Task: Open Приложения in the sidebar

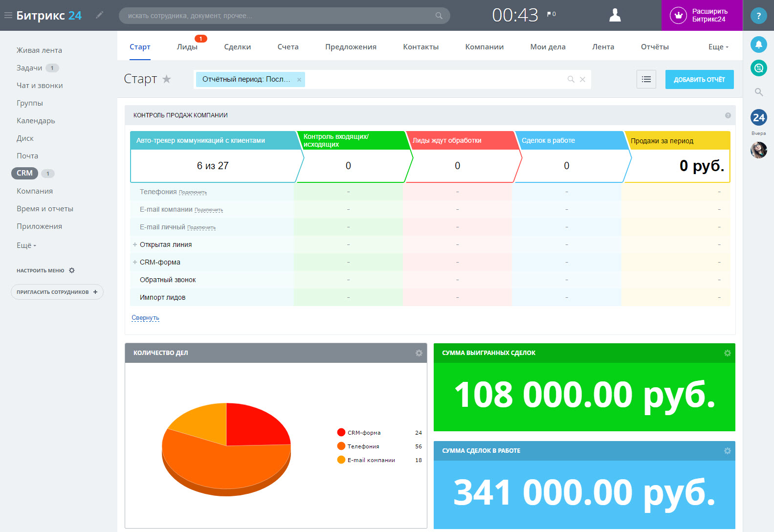Action: (39, 226)
